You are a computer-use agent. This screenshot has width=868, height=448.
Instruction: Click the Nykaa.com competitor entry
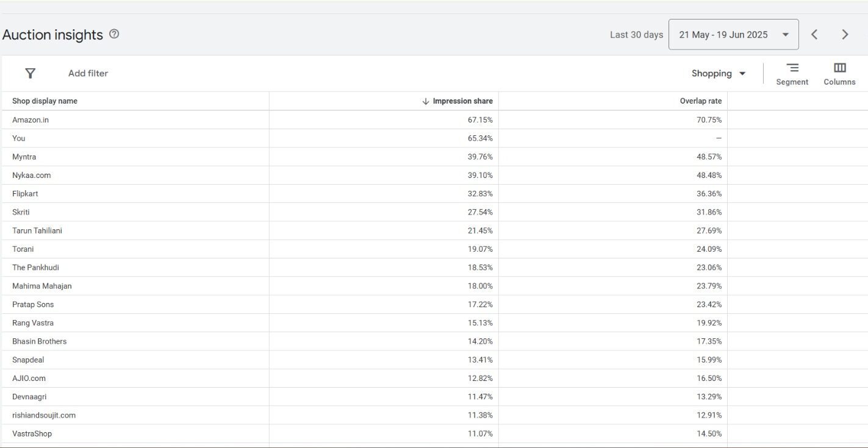pos(31,175)
